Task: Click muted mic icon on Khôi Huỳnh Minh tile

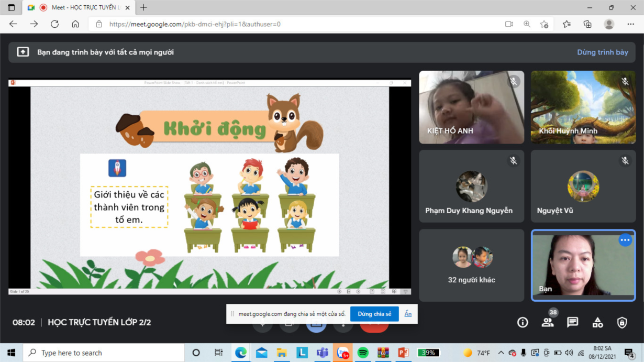Action: point(625,82)
